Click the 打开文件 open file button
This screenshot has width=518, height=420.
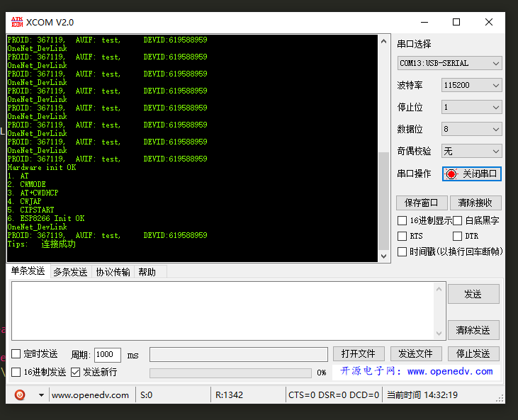tap(359, 354)
